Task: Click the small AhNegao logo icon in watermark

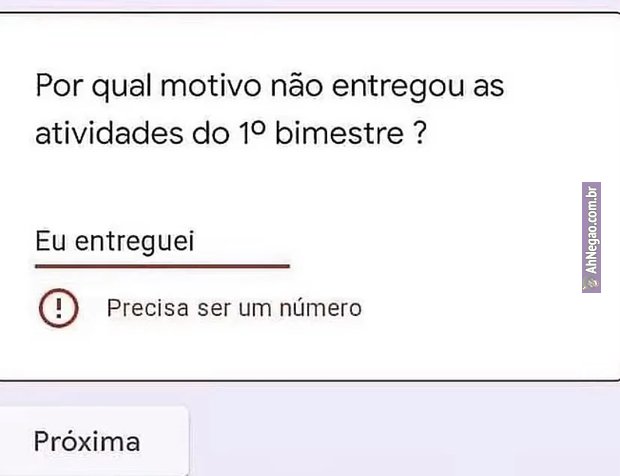Action: coord(591,283)
